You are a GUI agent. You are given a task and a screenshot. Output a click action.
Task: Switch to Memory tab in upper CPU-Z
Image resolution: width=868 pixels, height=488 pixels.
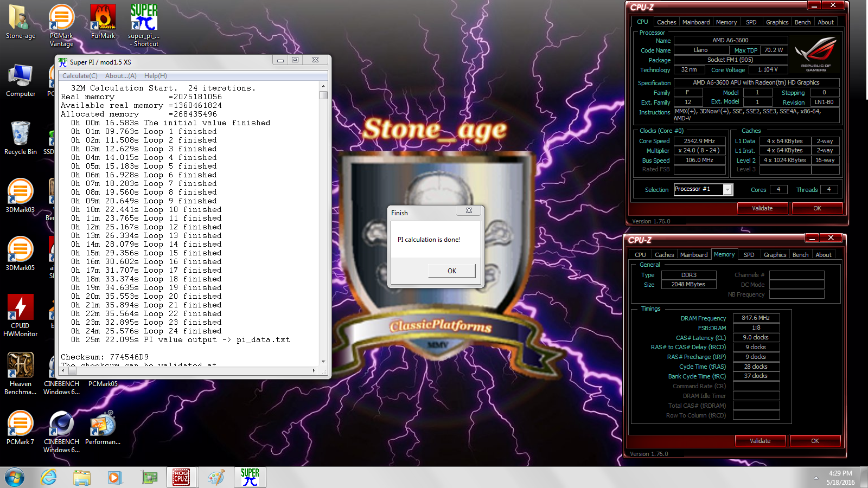point(726,22)
